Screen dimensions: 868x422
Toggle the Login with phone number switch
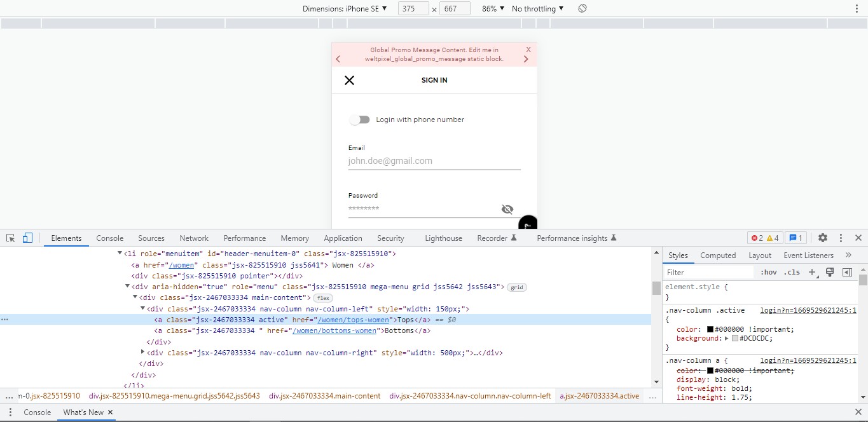coord(360,119)
